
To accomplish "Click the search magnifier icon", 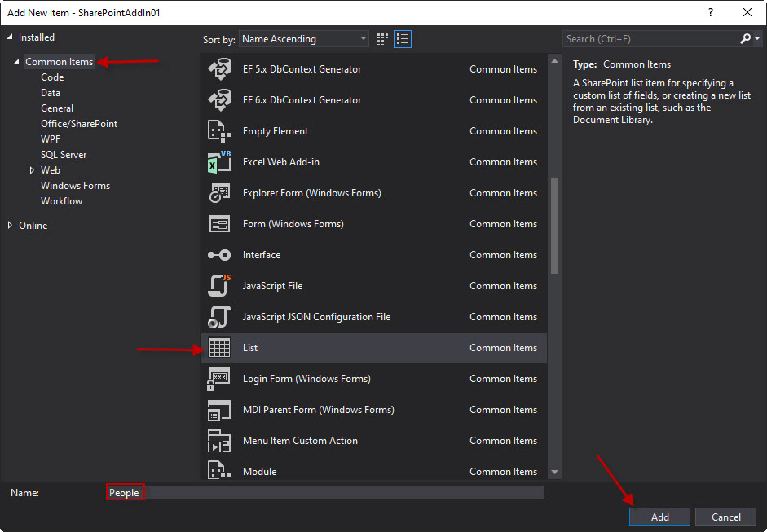I will pyautogui.click(x=745, y=38).
